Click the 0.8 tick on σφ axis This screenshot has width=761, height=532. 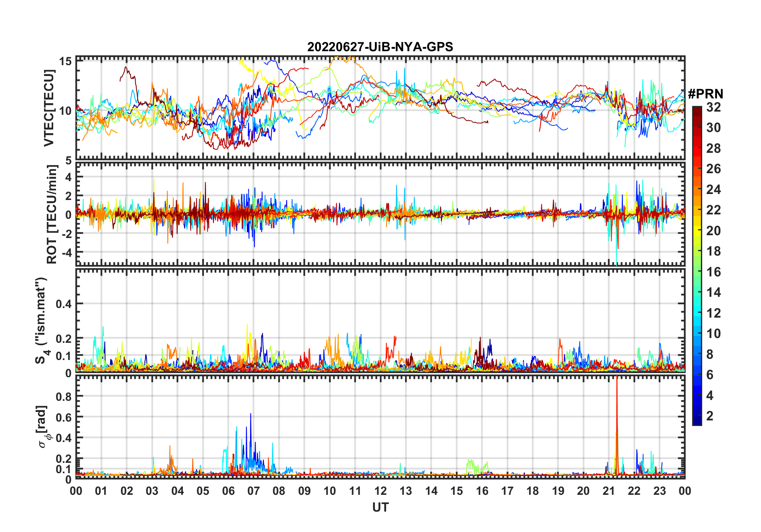click(64, 396)
